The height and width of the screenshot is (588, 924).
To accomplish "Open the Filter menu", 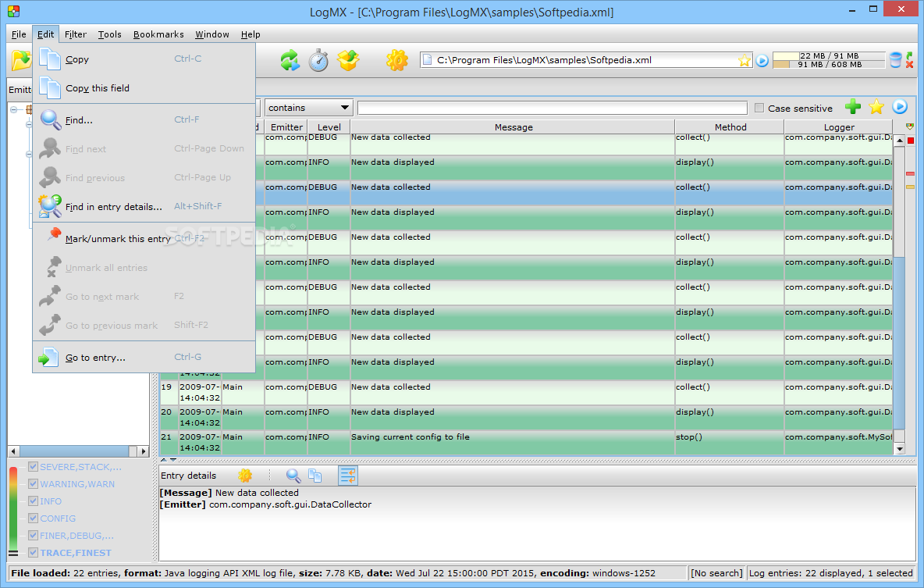I will (76, 34).
